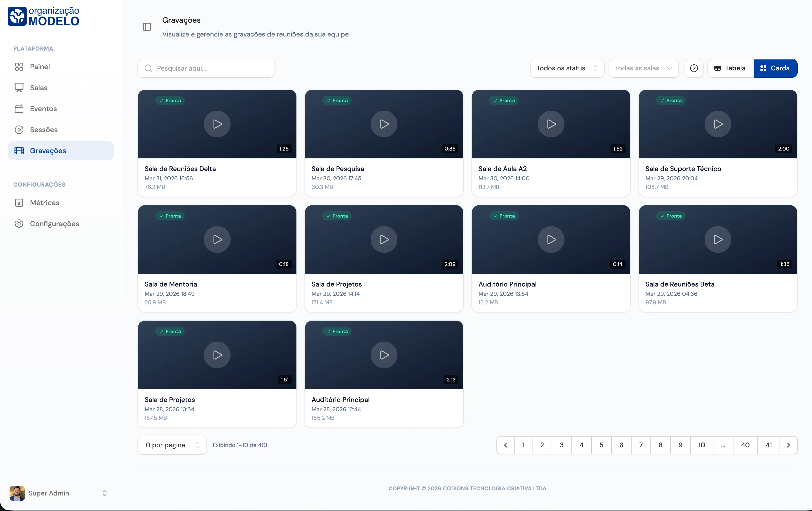Click next page arrow
Viewport: 812px width, 511px height.
[x=788, y=445]
